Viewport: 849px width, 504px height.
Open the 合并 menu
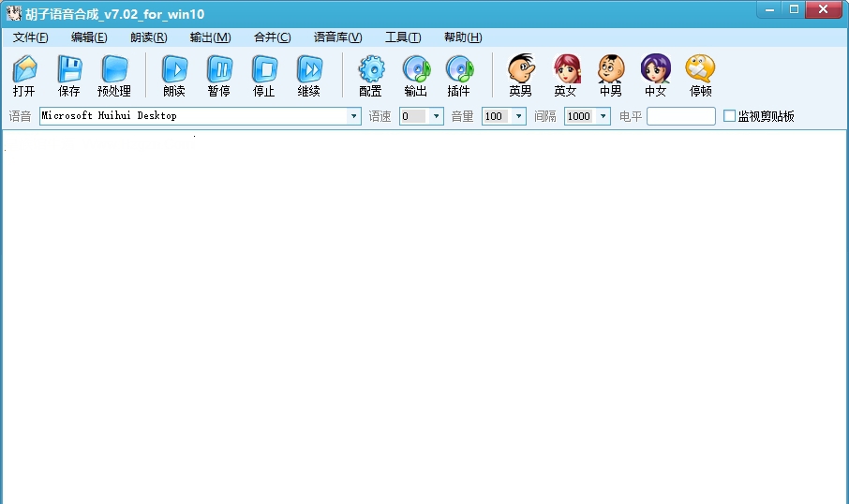272,37
